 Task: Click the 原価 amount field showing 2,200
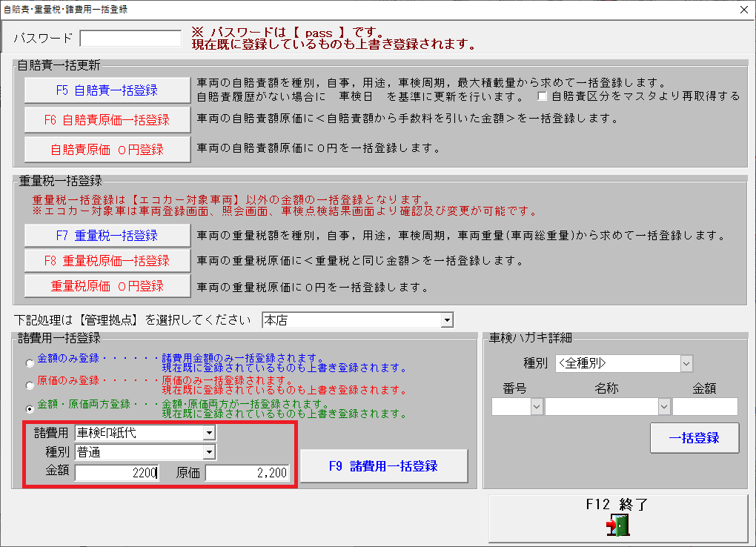coord(247,473)
